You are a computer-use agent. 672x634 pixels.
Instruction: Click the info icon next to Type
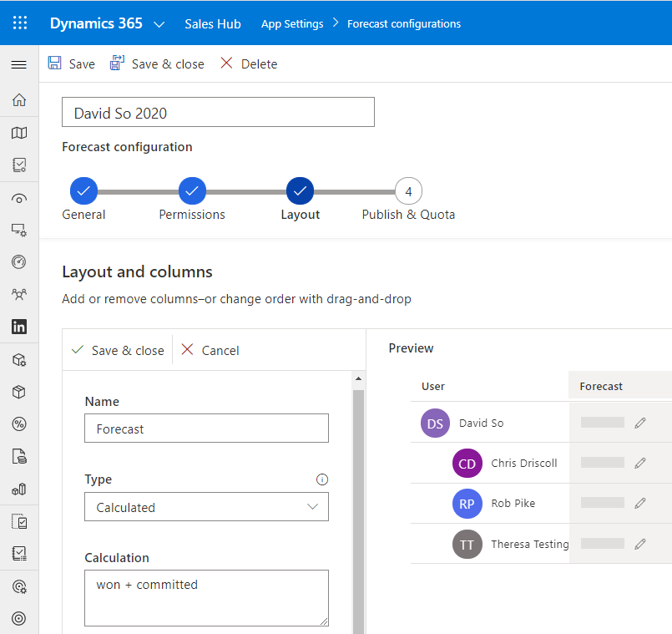(x=322, y=479)
